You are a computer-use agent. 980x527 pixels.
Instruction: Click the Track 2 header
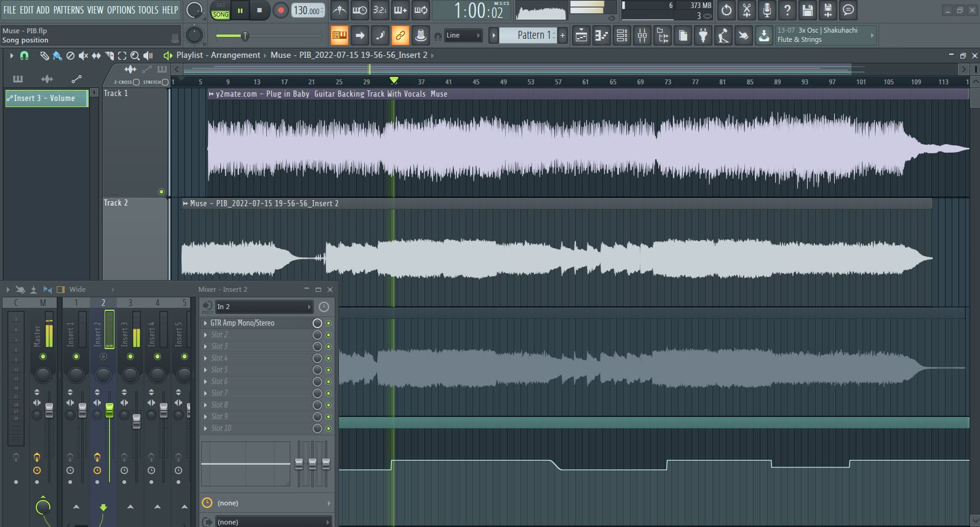click(x=135, y=239)
